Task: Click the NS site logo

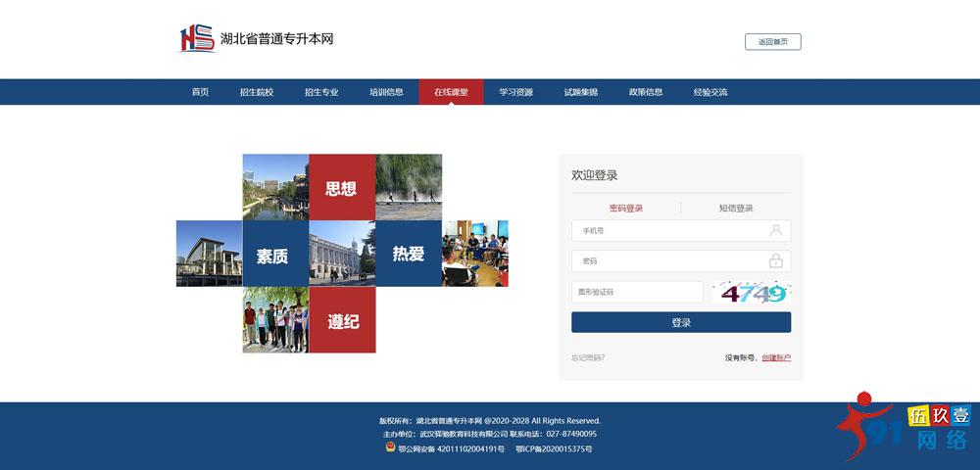Action: [x=198, y=38]
